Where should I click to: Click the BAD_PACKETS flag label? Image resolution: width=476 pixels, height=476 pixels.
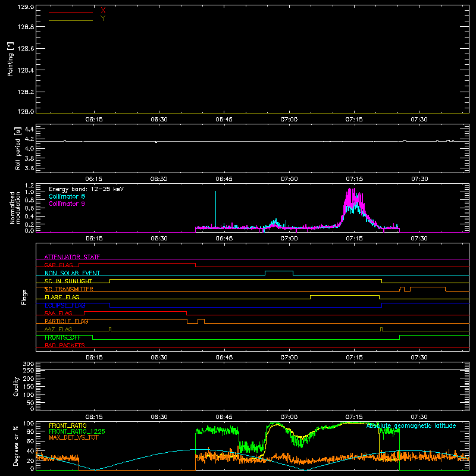point(65,345)
